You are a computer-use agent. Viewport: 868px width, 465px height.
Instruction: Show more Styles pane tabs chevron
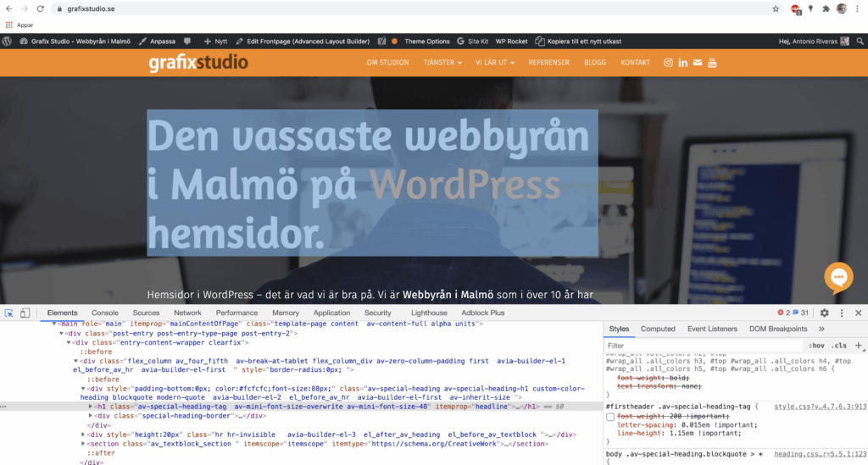click(x=821, y=329)
